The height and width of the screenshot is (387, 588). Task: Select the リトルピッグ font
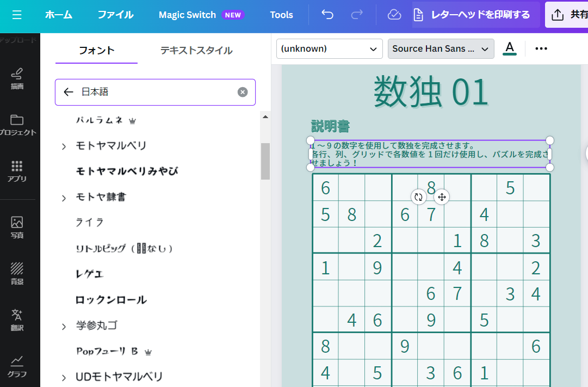124,248
